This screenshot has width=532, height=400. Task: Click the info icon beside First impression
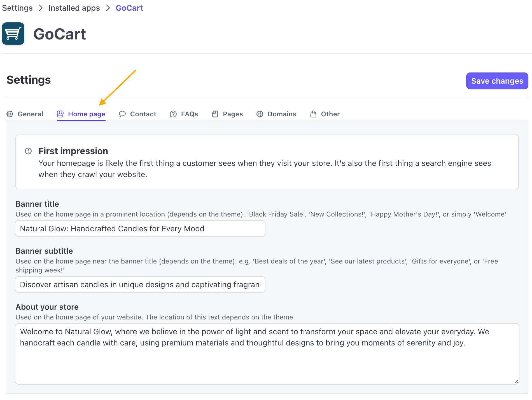tap(28, 151)
